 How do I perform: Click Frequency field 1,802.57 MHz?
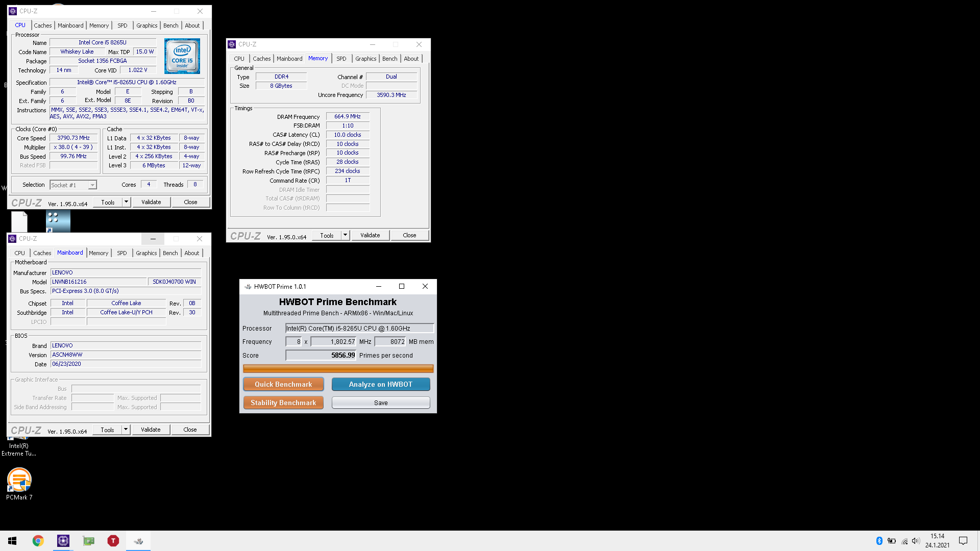[334, 341]
